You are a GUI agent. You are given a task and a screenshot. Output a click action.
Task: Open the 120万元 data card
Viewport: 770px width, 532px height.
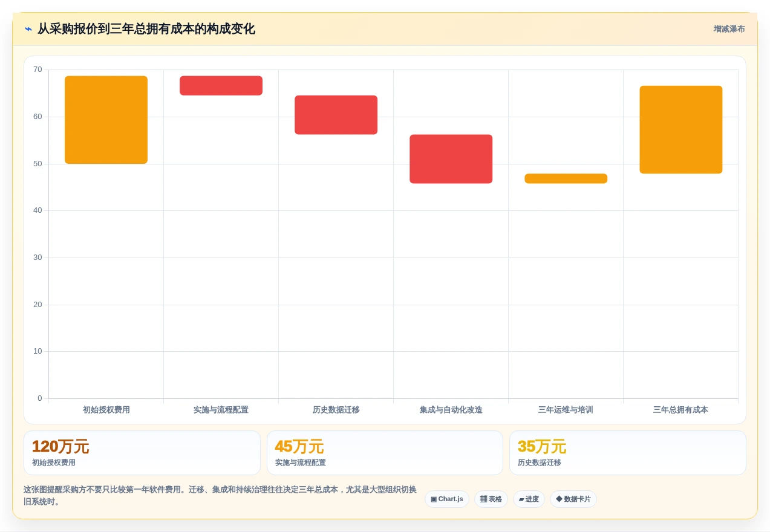click(142, 453)
